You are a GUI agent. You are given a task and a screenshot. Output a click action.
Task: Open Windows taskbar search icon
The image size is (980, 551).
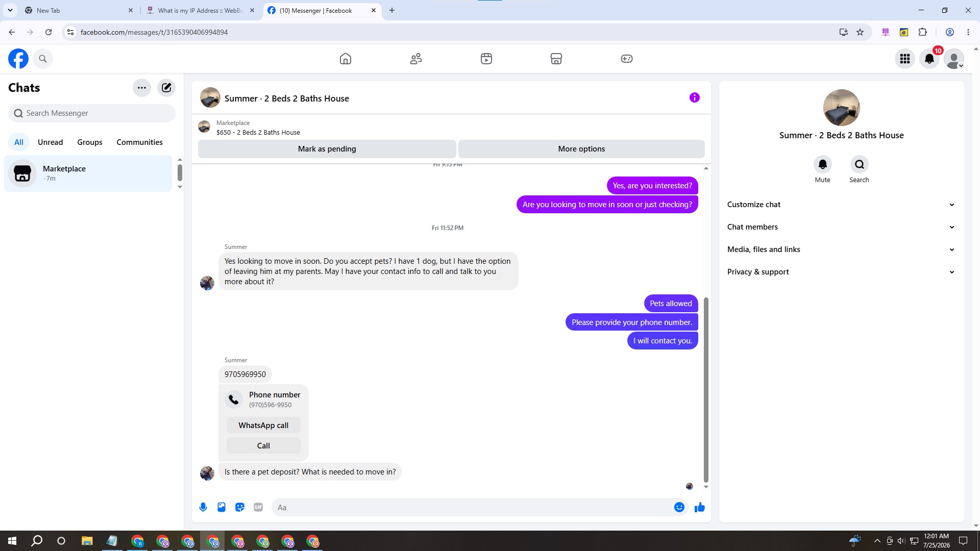click(37, 541)
